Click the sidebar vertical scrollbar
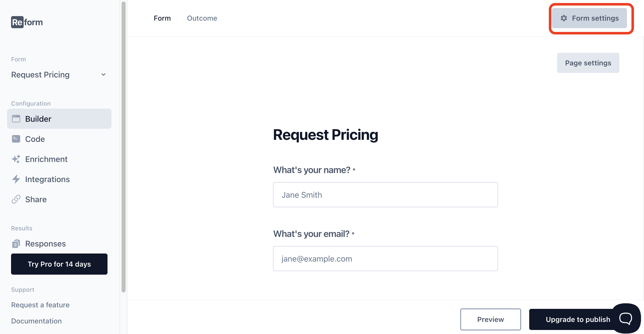644x334 pixels. [x=123, y=147]
